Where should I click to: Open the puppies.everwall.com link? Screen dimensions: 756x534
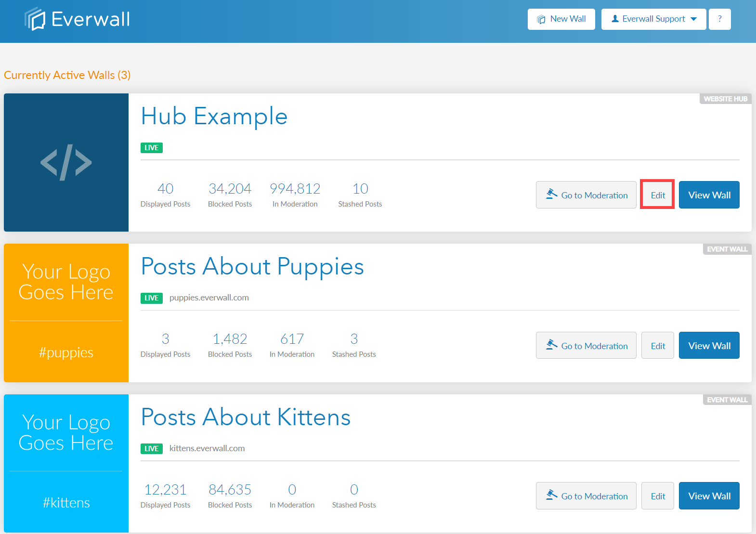pyautogui.click(x=209, y=298)
